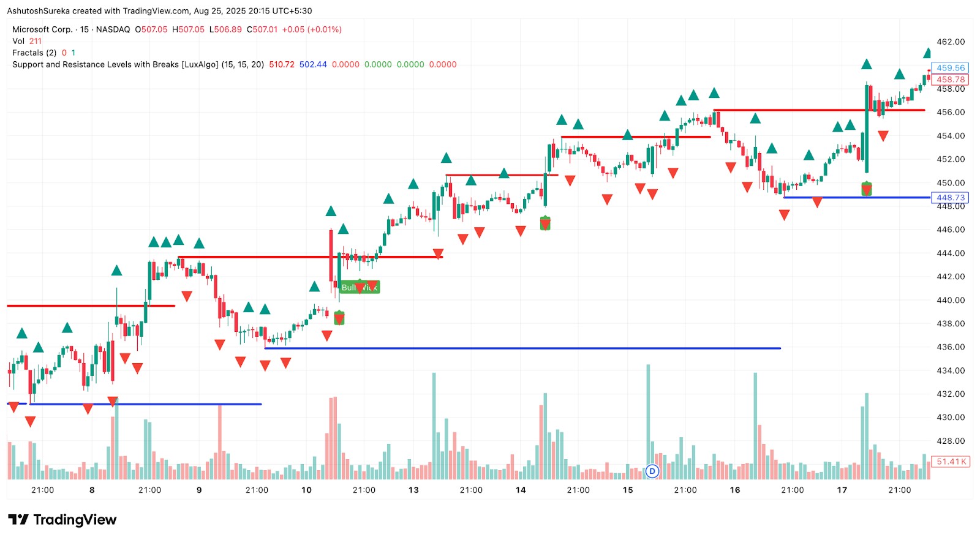Click the blue 459.56 price label

(x=950, y=68)
